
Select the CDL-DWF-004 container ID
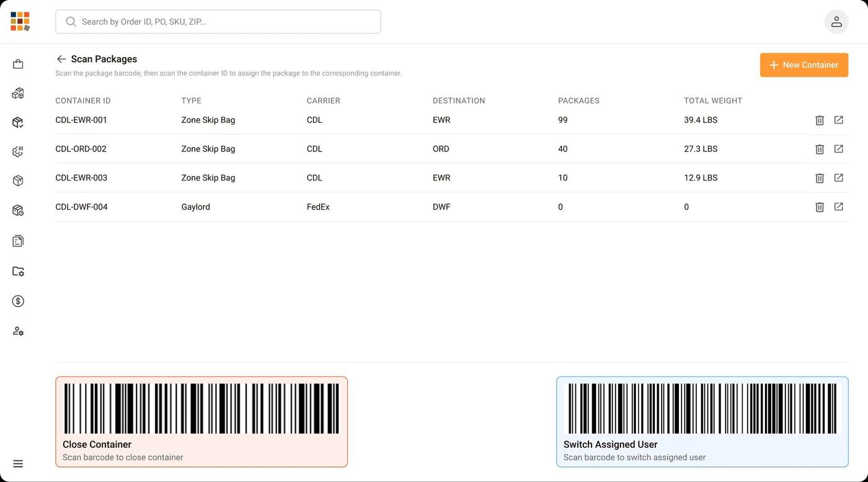81,207
